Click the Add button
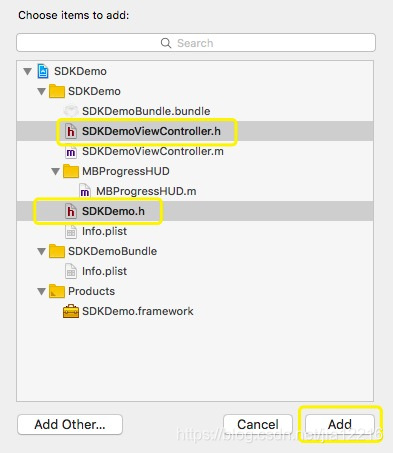The height and width of the screenshot is (453, 393). 340,424
